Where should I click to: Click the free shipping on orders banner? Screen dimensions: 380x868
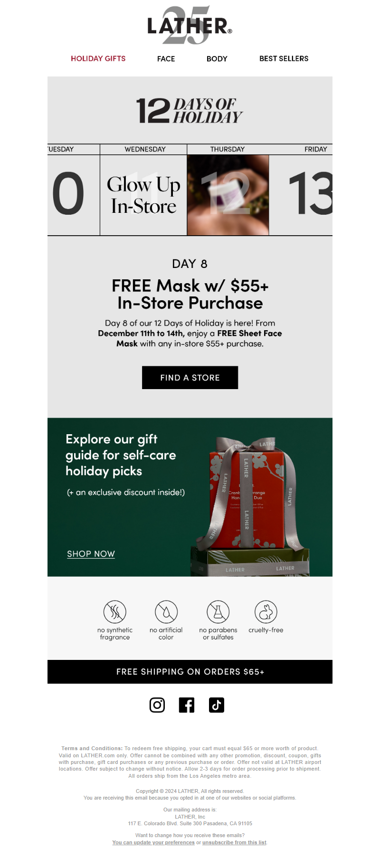click(x=190, y=672)
